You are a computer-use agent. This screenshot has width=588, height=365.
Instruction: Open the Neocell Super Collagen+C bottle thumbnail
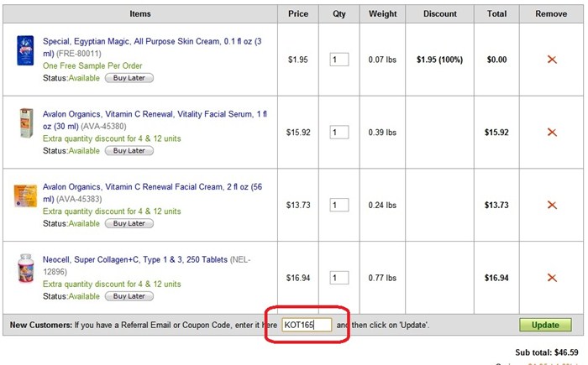click(x=26, y=269)
